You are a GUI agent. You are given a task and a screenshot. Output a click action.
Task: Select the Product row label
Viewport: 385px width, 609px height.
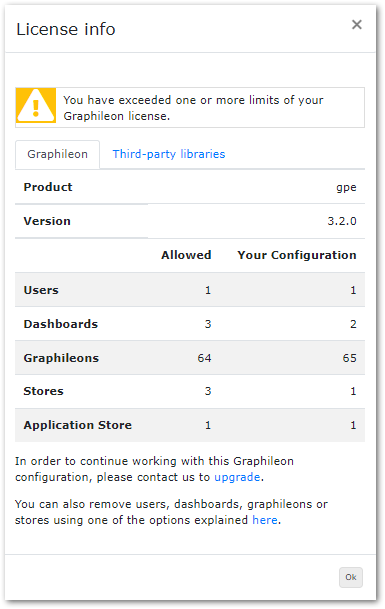(48, 187)
